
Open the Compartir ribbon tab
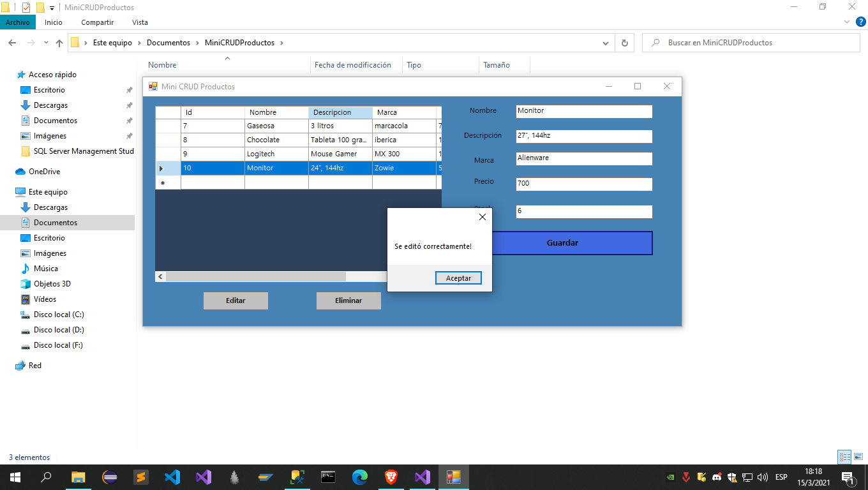click(x=97, y=22)
